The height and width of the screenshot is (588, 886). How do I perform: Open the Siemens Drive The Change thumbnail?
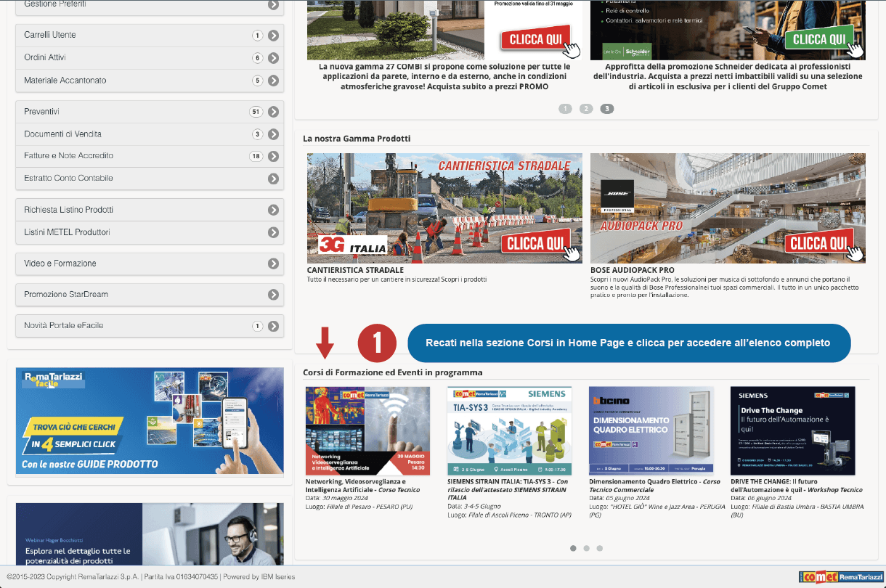pyautogui.click(x=793, y=431)
